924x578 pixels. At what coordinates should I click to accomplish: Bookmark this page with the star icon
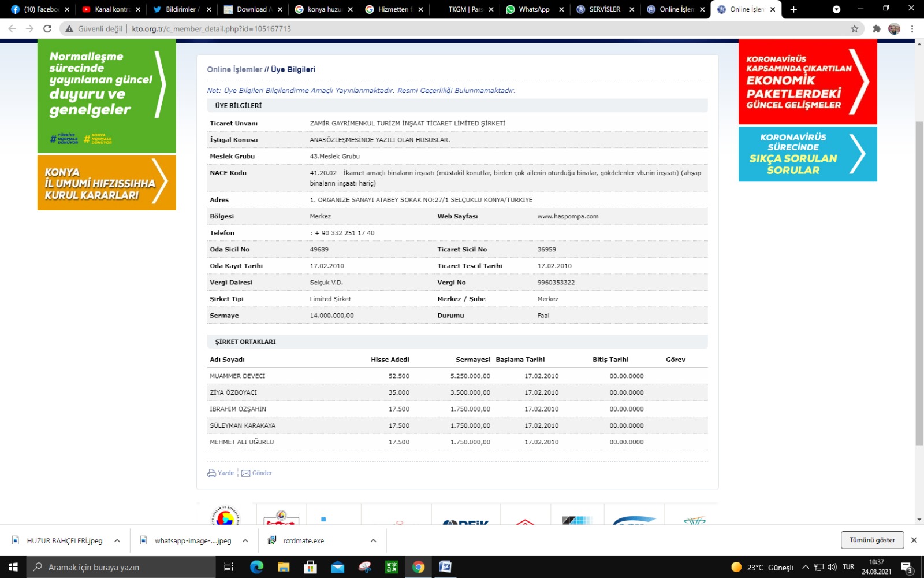(855, 28)
